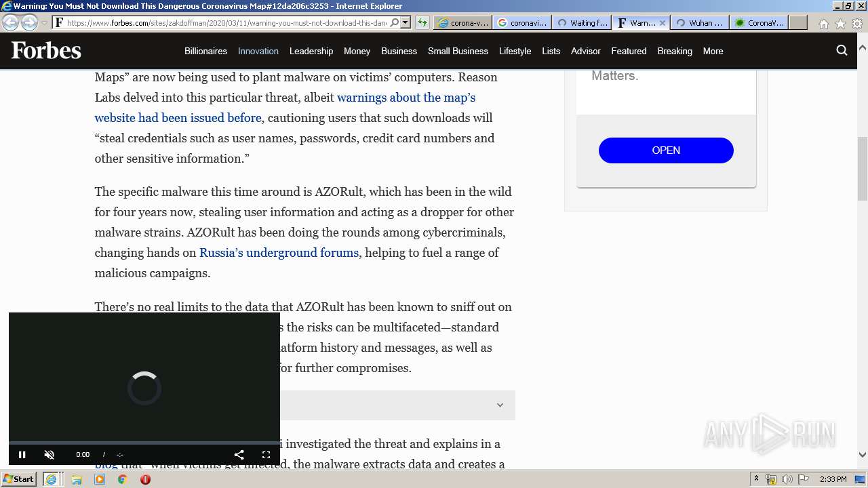Viewport: 868px width, 488px height.
Task: Open Advisor menu
Action: [586, 51]
